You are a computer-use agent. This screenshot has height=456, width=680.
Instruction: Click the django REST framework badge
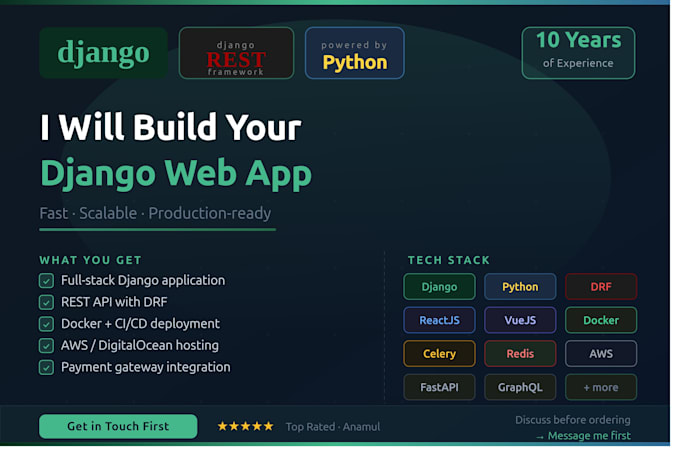point(236,53)
